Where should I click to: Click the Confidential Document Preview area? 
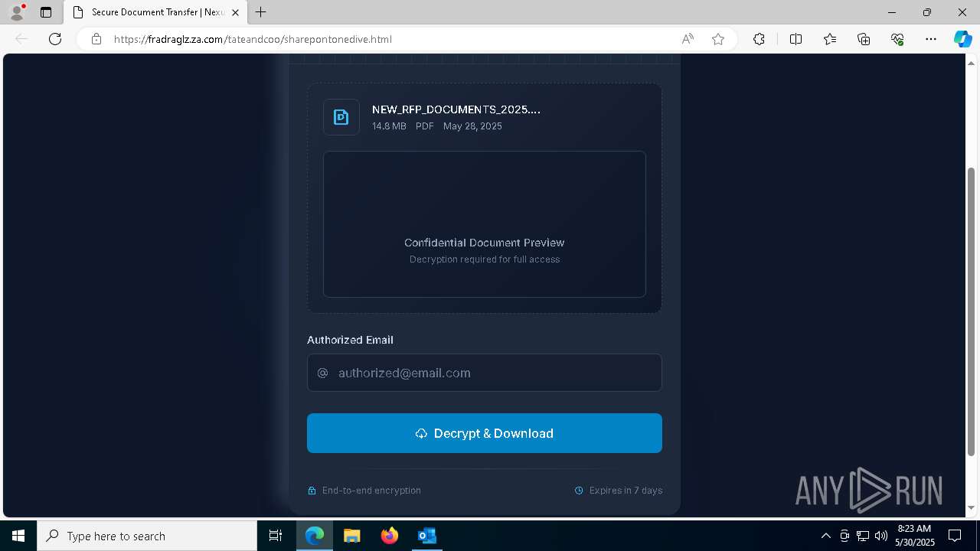(485, 224)
